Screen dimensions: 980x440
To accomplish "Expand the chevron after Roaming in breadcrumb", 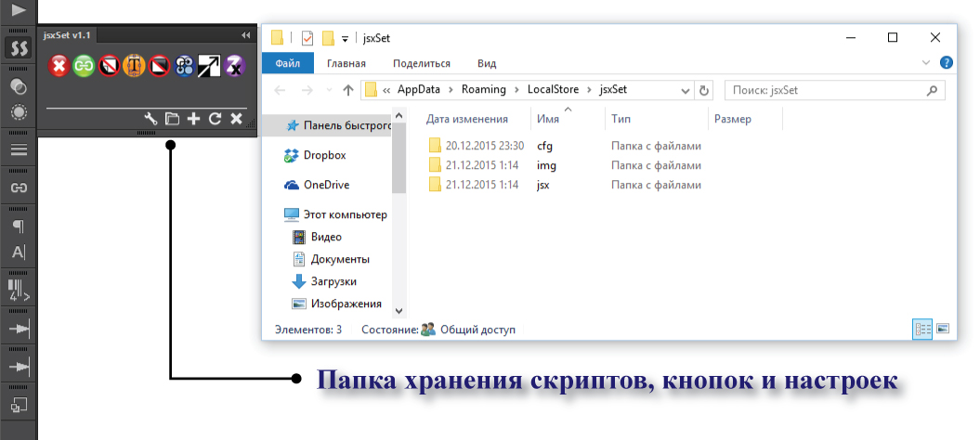I will pos(516,89).
